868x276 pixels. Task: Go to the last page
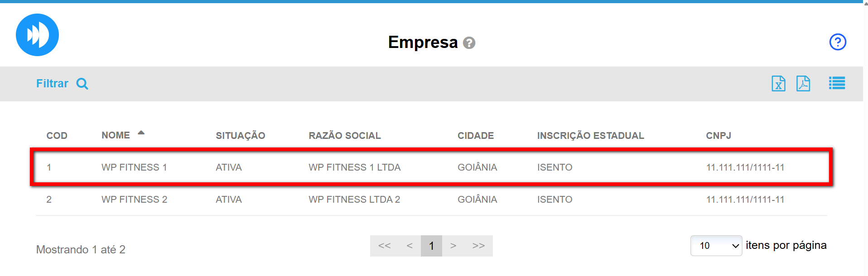click(x=478, y=246)
